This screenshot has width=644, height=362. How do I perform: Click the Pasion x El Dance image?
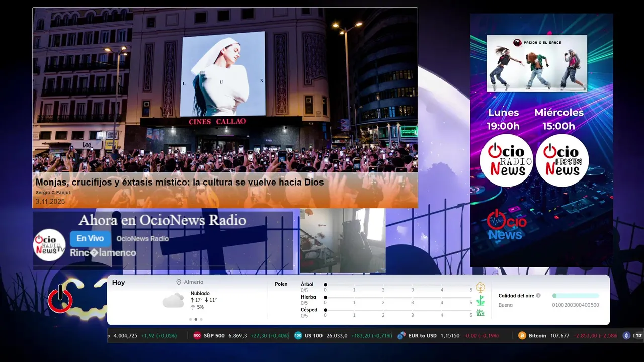point(537,63)
